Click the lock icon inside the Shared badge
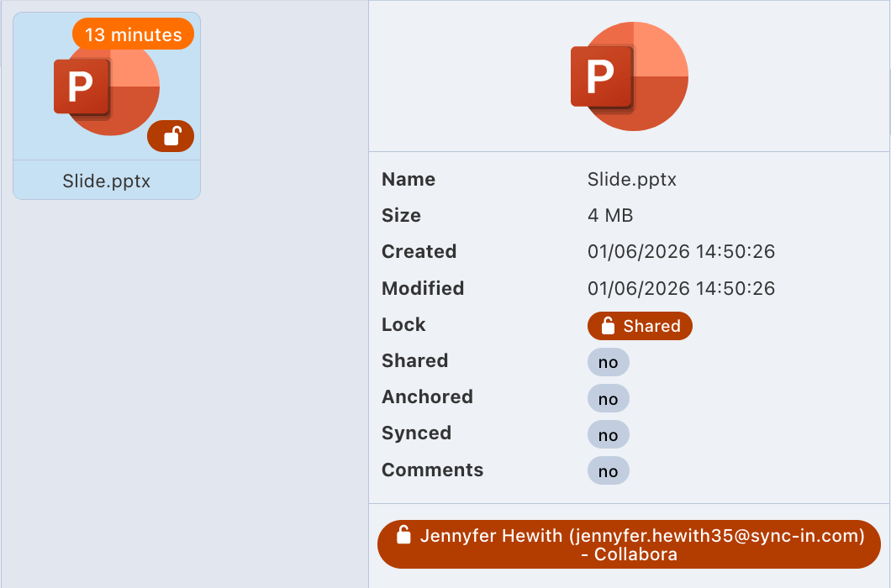 pos(608,326)
